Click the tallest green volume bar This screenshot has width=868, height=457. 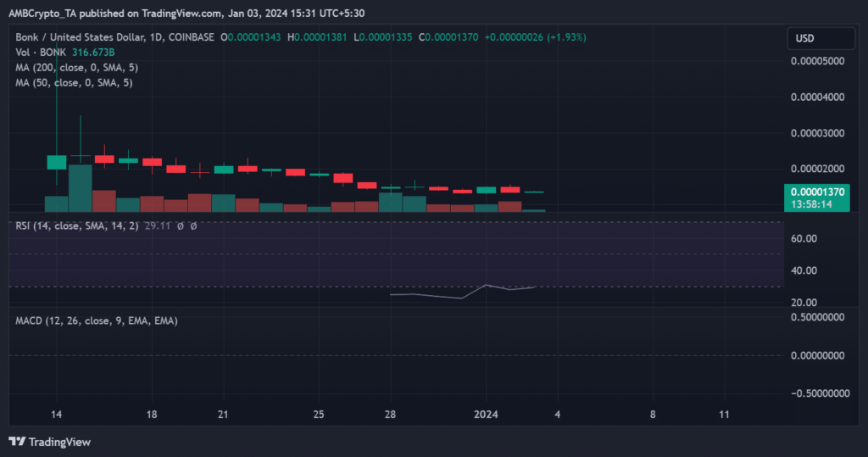click(80, 188)
